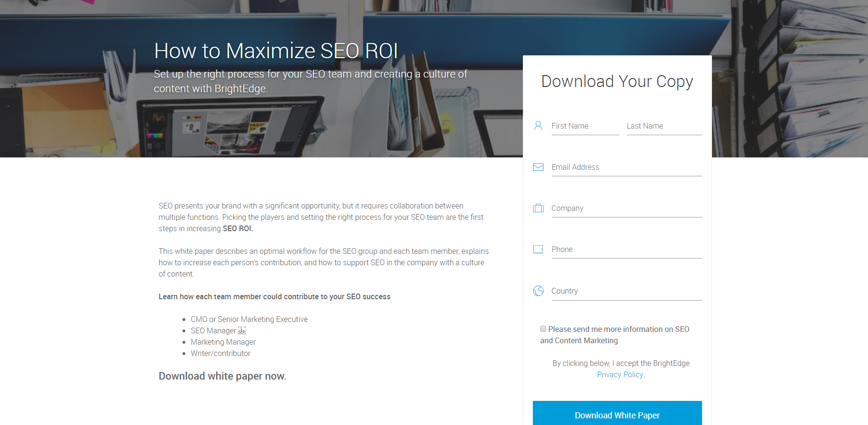Viewport: 868px width, 425px height.
Task: Click the envelope icon beside Email Address
Action: pyautogui.click(x=538, y=167)
